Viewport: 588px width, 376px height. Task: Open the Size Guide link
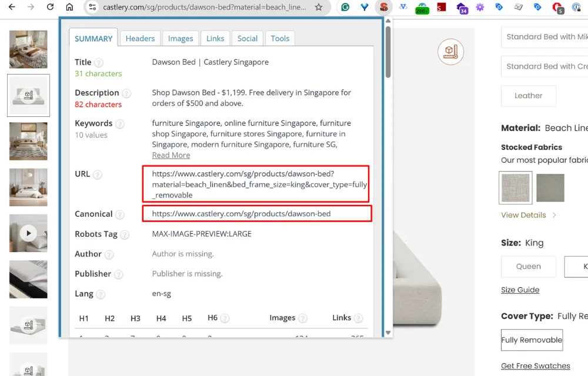[x=520, y=290]
